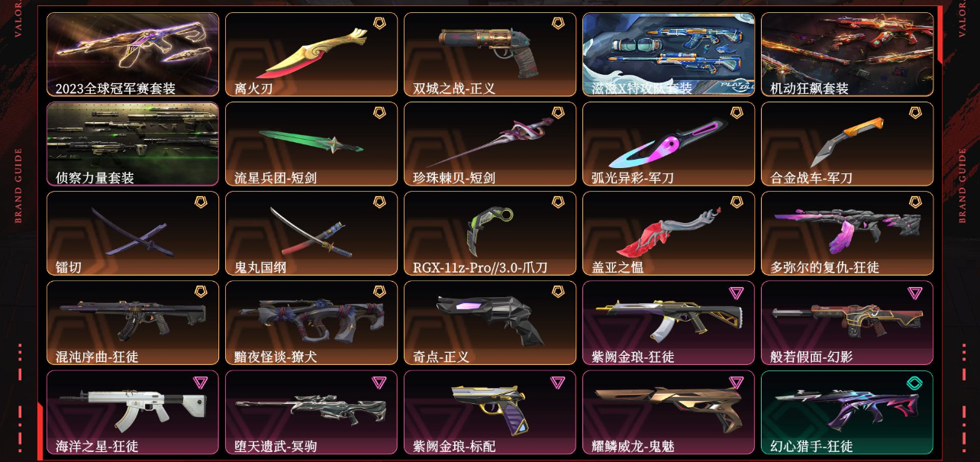Click the gold tier badge on 镭切 card

(x=201, y=202)
